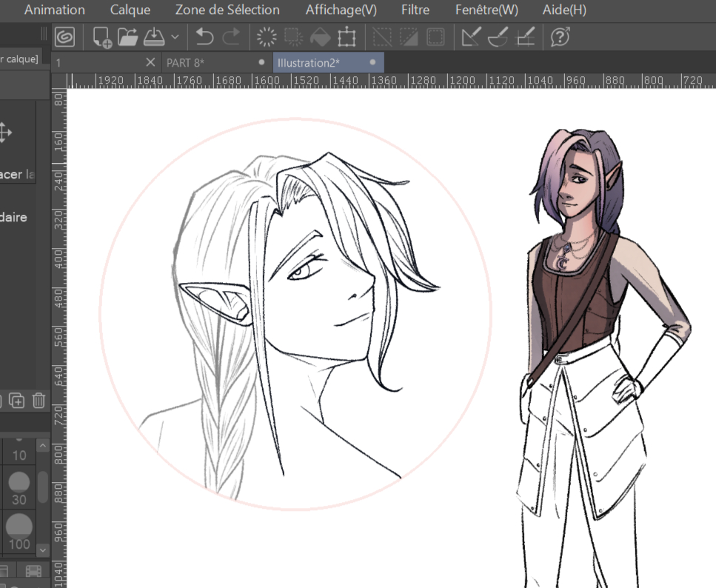This screenshot has width=716, height=588.
Task: Select the 100 brush size preset
Action: click(19, 532)
